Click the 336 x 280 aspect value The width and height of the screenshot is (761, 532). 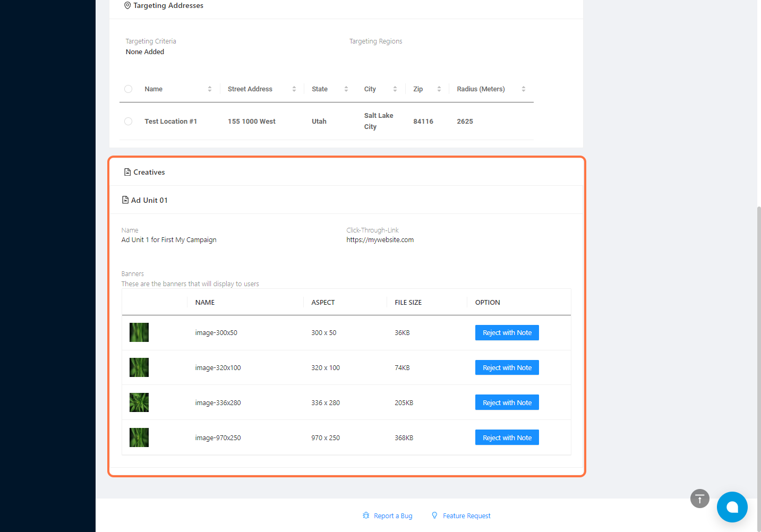(326, 403)
